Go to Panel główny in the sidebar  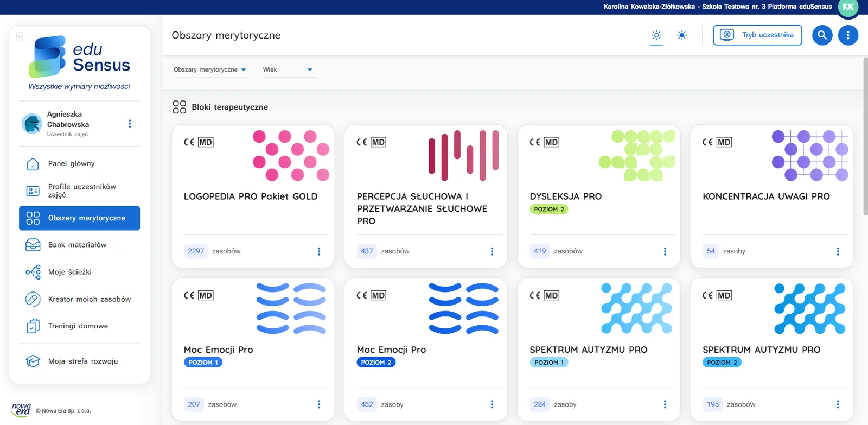click(x=79, y=164)
